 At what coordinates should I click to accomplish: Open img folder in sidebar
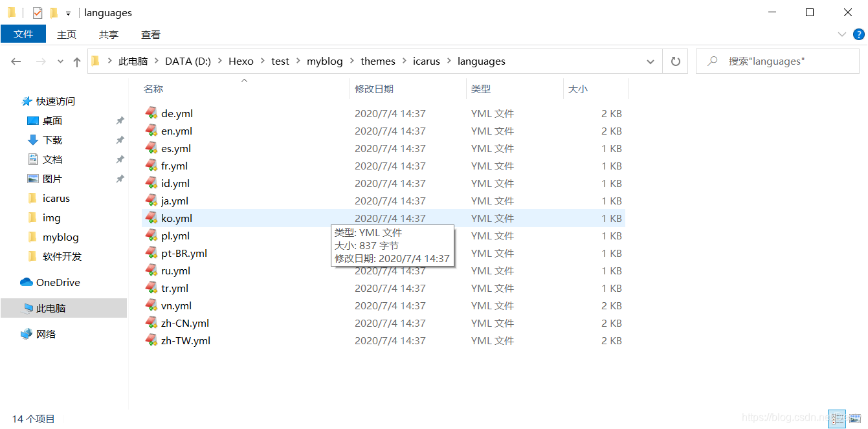point(51,218)
